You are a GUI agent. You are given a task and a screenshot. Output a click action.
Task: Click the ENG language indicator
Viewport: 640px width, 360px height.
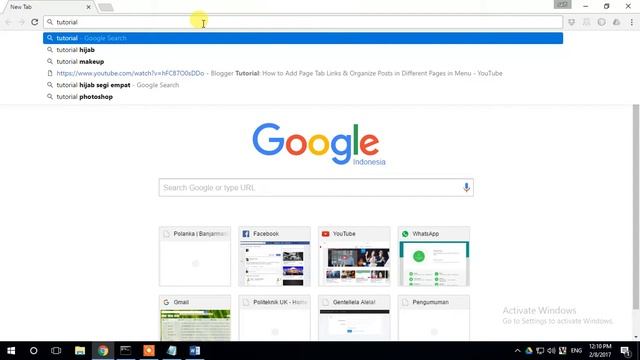(576, 351)
